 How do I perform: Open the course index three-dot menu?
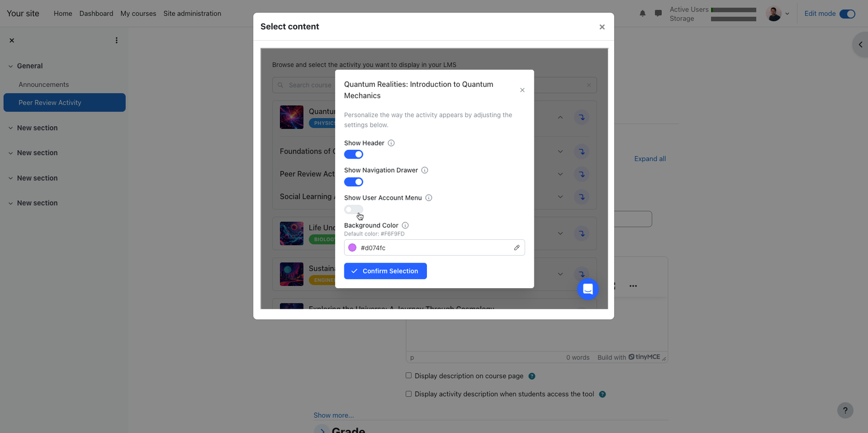tap(117, 40)
